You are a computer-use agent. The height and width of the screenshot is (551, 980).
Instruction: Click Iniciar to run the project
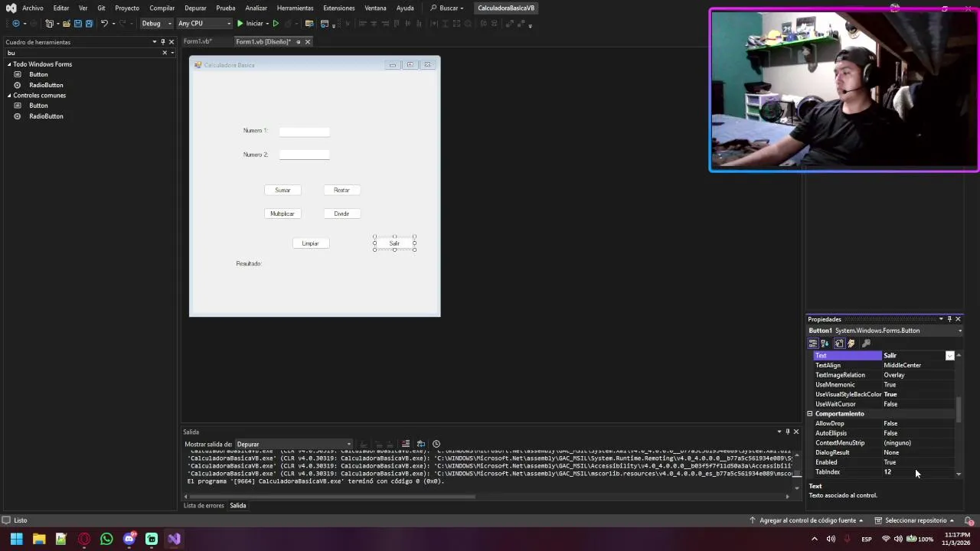coord(250,24)
